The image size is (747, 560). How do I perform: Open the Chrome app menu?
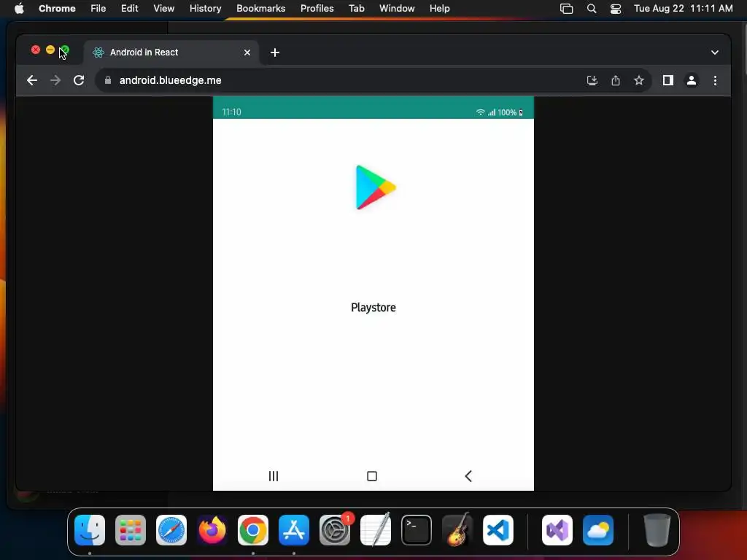(57, 9)
